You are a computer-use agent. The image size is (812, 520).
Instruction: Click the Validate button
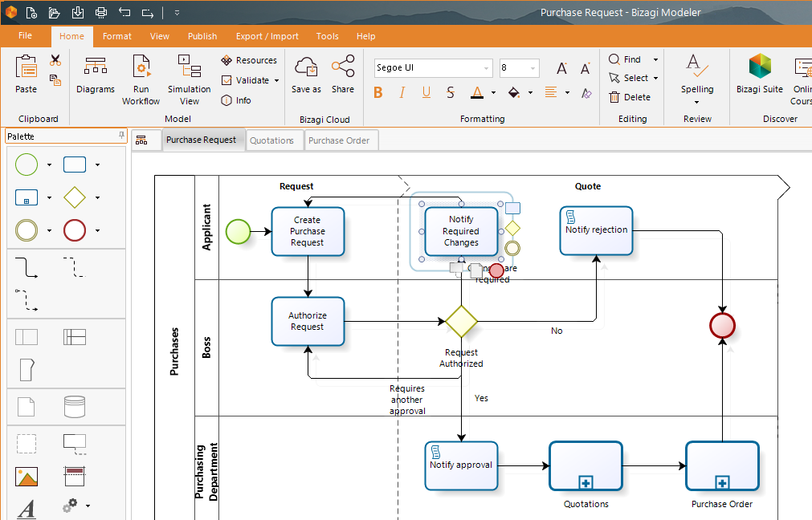coord(246,80)
